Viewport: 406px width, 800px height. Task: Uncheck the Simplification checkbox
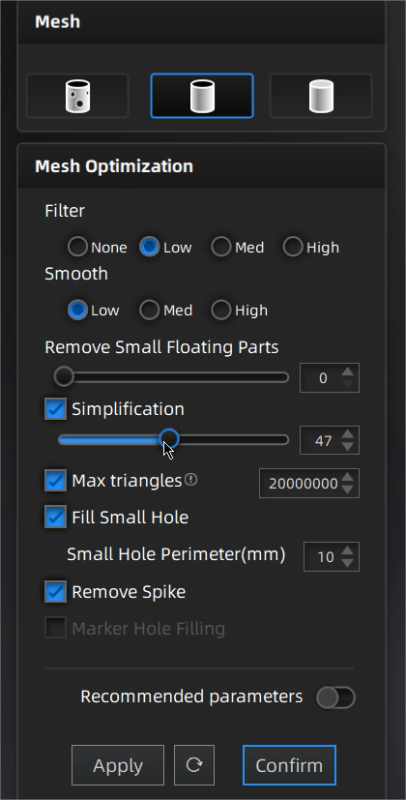[x=56, y=409]
